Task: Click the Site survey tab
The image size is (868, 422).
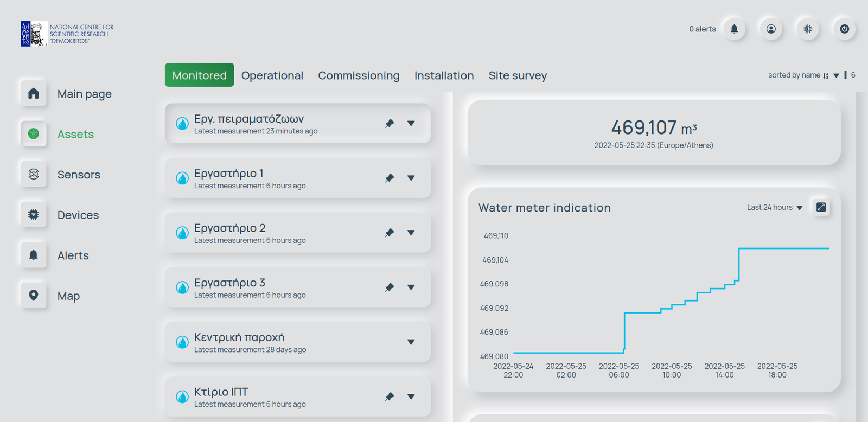Action: (x=518, y=75)
